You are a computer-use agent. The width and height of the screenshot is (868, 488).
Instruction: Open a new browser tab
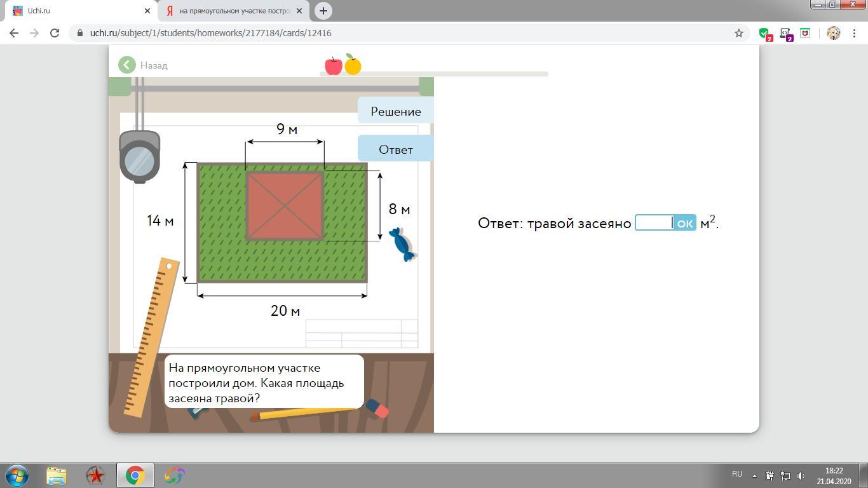coord(323,11)
